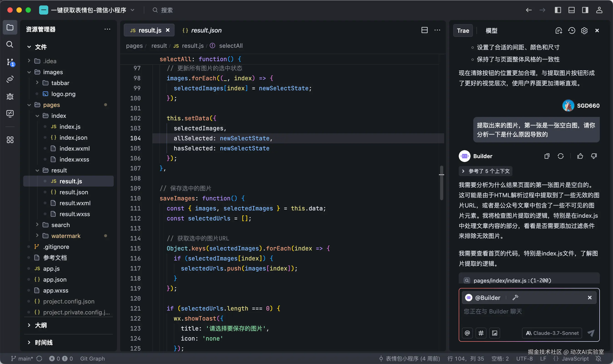Toggle the left sidebar visibility
Image resolution: width=613 pixels, height=364 pixels.
[558, 10]
